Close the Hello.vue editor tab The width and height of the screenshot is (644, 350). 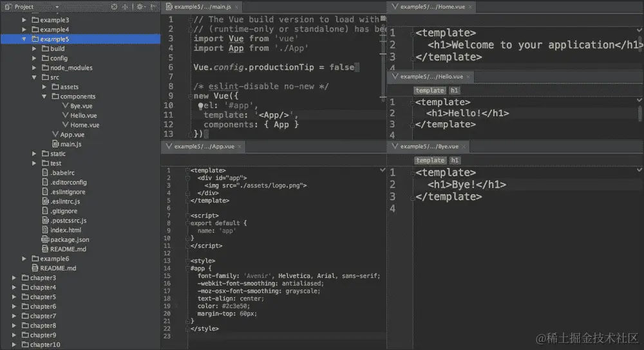coord(468,77)
